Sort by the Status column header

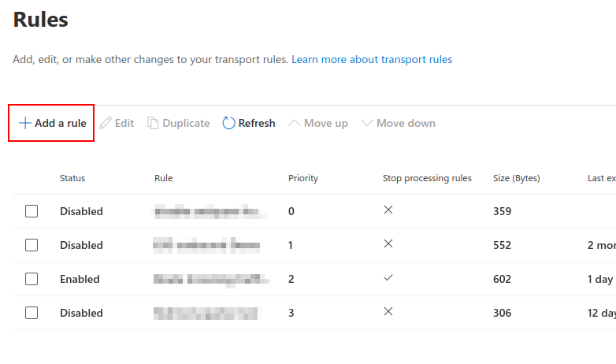tap(72, 178)
